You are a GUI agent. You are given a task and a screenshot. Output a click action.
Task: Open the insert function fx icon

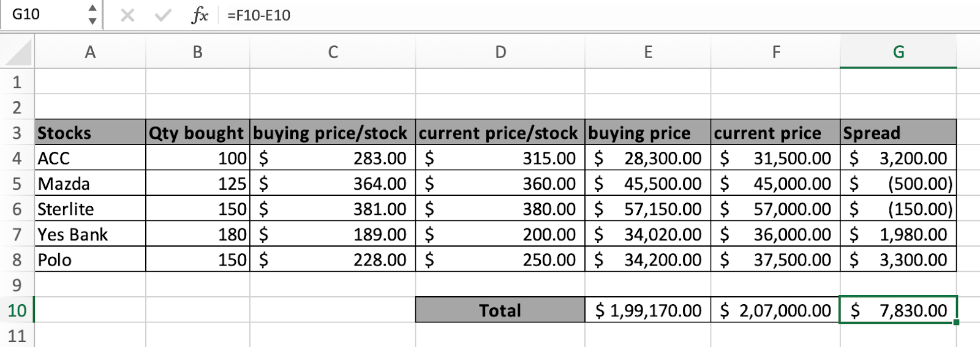tap(200, 15)
